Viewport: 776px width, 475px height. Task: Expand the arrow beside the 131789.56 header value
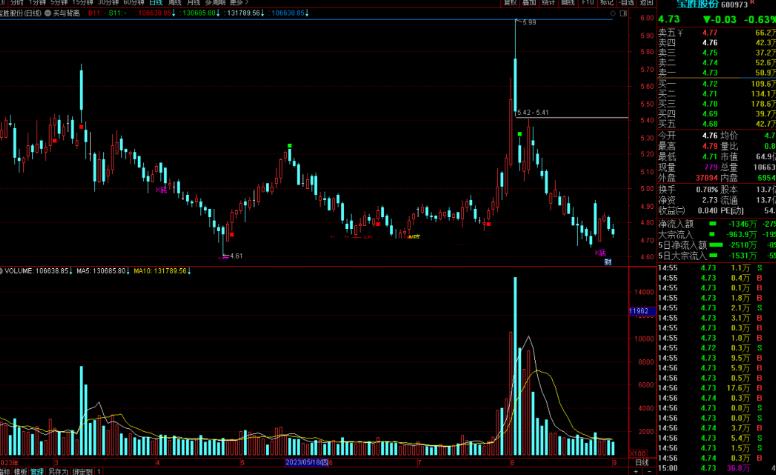(x=262, y=13)
